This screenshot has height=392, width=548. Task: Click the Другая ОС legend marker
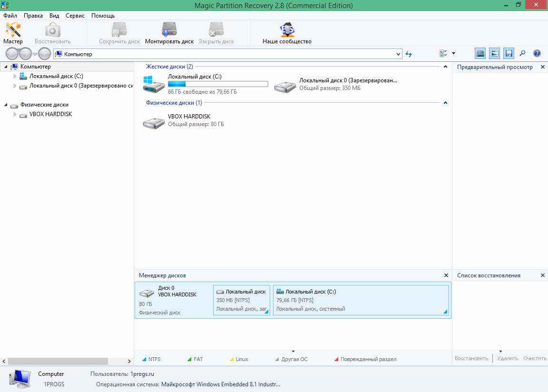coord(277,359)
